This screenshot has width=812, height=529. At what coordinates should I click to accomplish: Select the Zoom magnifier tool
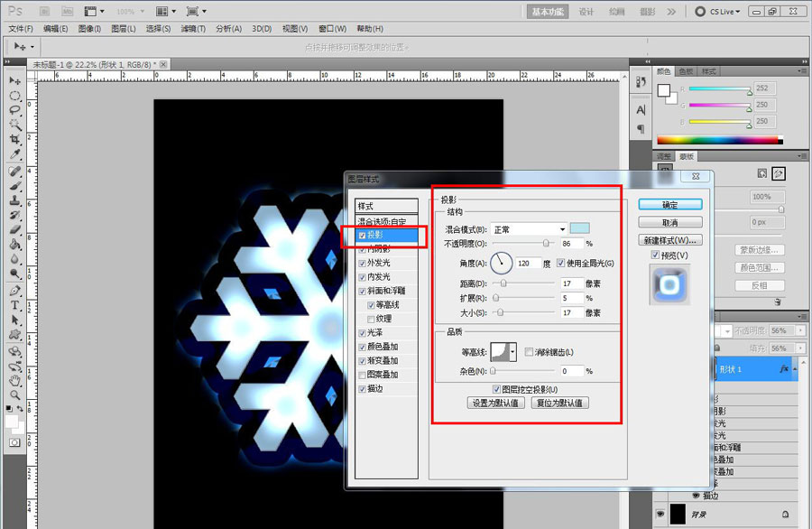15,394
